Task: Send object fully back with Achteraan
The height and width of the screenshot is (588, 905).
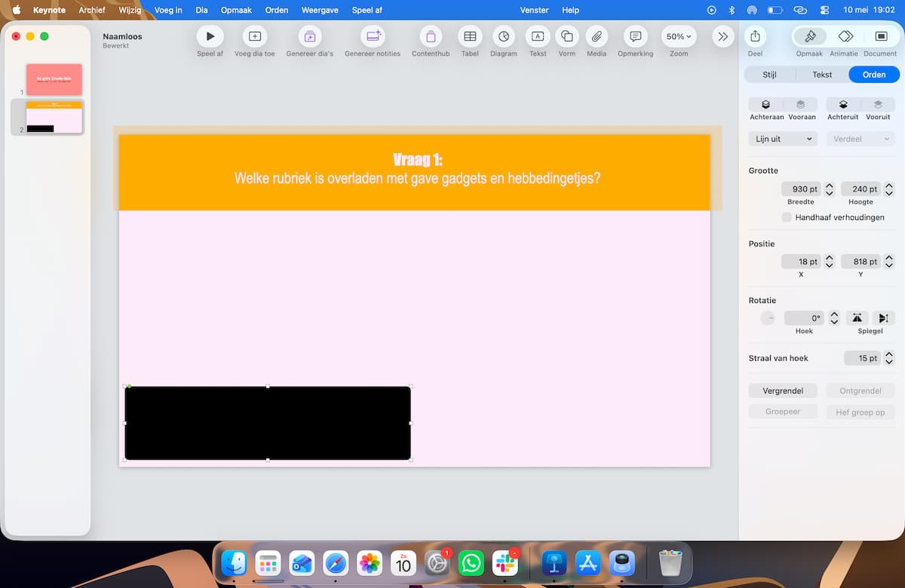Action: (x=766, y=105)
